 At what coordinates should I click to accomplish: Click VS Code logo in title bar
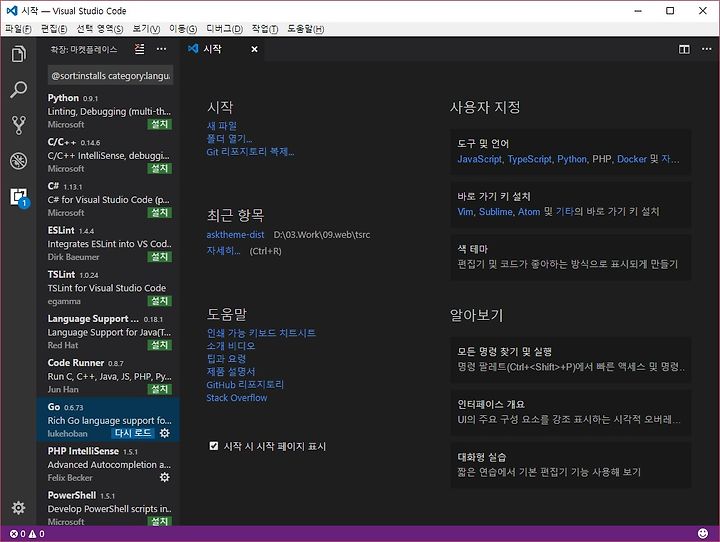click(11, 11)
